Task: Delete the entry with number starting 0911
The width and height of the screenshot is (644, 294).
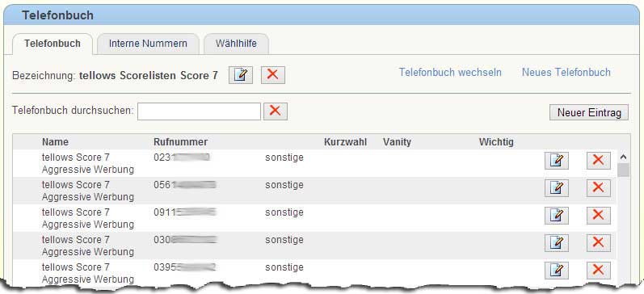Action: (599, 216)
